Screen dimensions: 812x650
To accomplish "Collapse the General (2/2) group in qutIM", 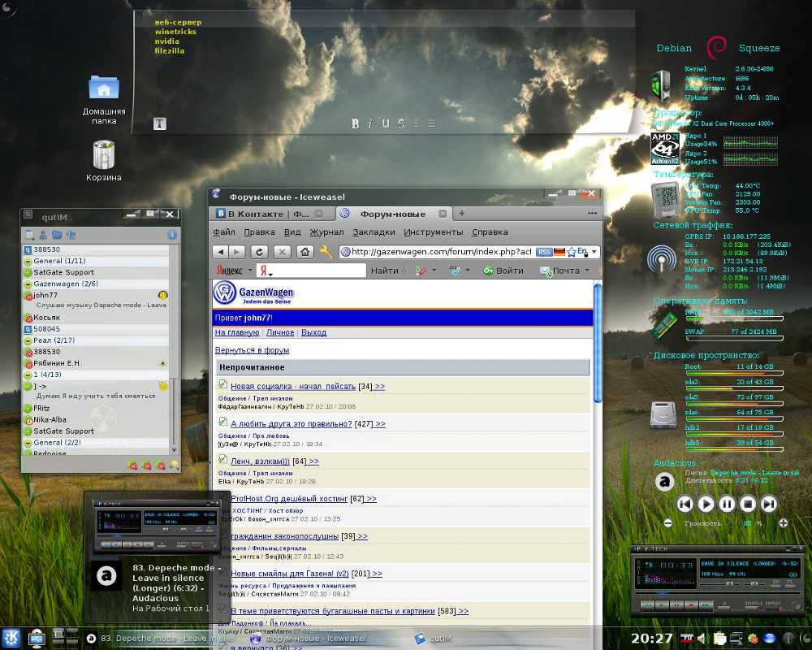I will click(28, 443).
